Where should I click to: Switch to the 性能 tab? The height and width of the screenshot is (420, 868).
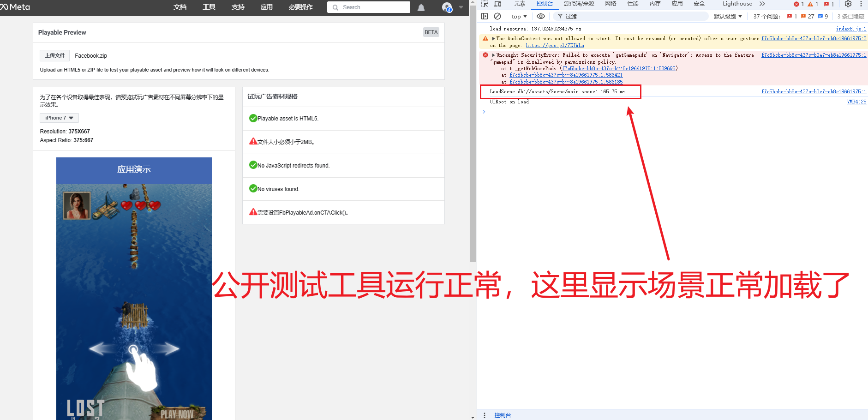(633, 4)
